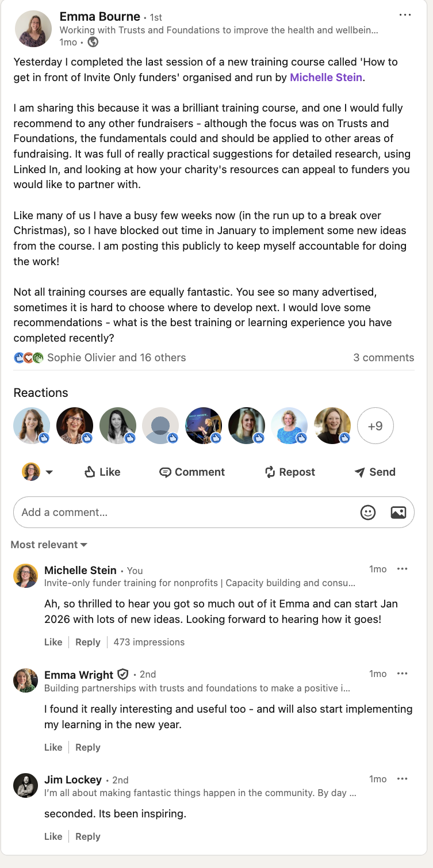Like Jim Lockey's comment
Viewport: 433px width, 868px height.
[x=53, y=836]
